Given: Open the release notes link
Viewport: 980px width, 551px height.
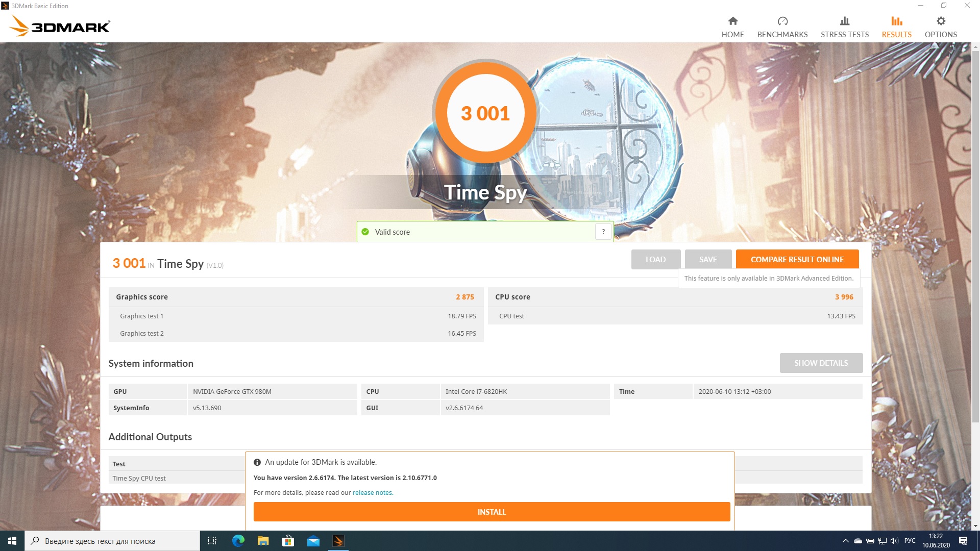Looking at the screenshot, I should (x=372, y=493).
